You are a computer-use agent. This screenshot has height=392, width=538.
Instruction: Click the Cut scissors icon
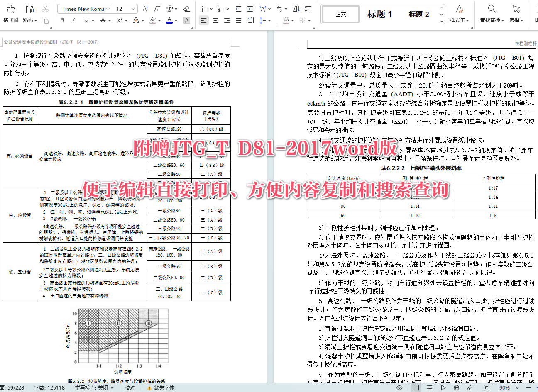[x=46, y=9]
